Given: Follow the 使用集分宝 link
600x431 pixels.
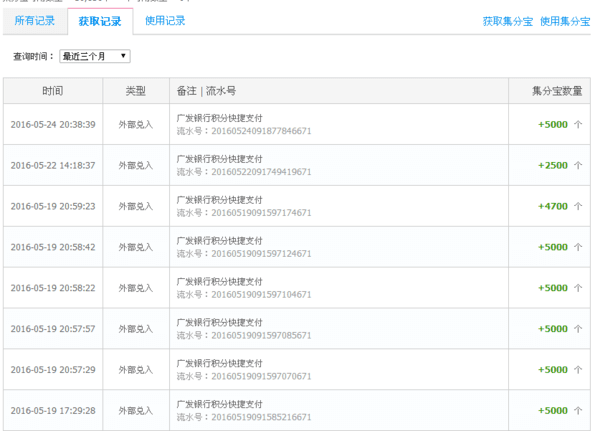Looking at the screenshot, I should click(x=565, y=21).
